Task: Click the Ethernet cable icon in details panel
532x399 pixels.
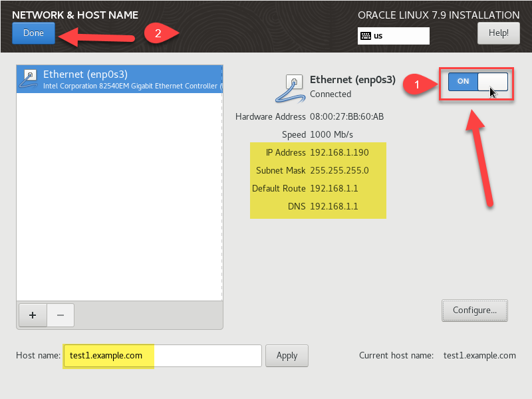Action: 290,88
